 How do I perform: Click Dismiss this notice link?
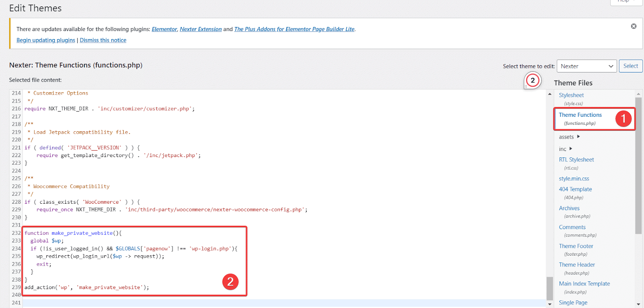103,40
